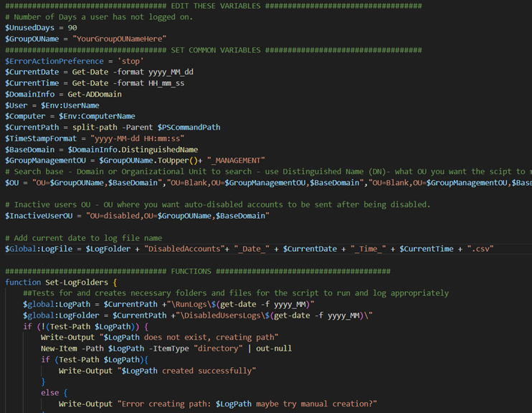
Task: Click the "_MANAGEMENT" string
Action: pyautogui.click(x=236, y=161)
